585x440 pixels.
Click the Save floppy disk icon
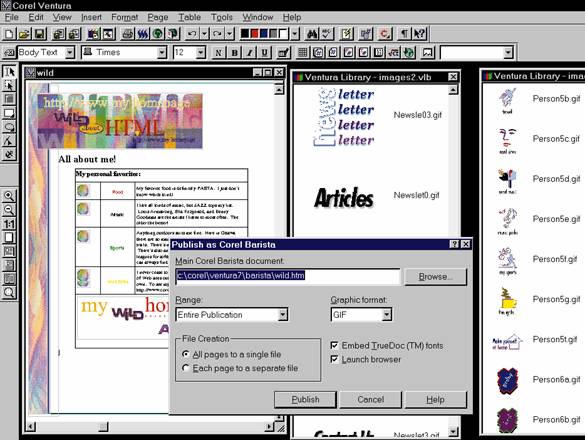coord(40,34)
